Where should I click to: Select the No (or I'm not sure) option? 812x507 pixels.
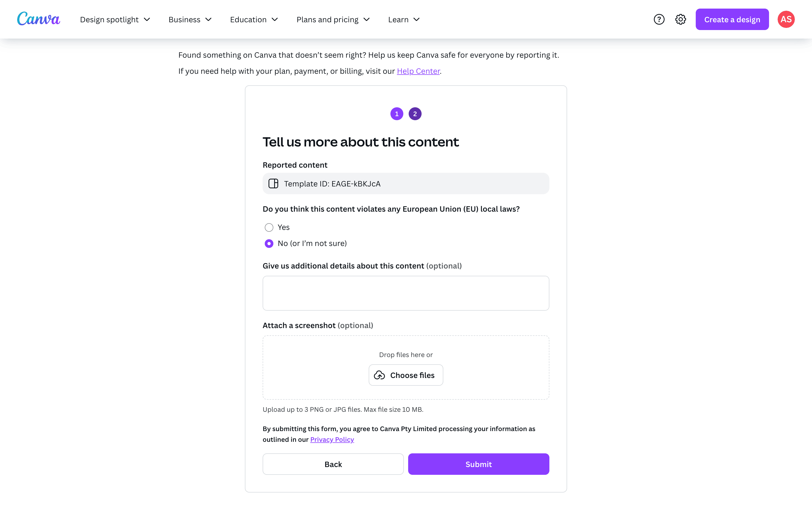(x=269, y=244)
